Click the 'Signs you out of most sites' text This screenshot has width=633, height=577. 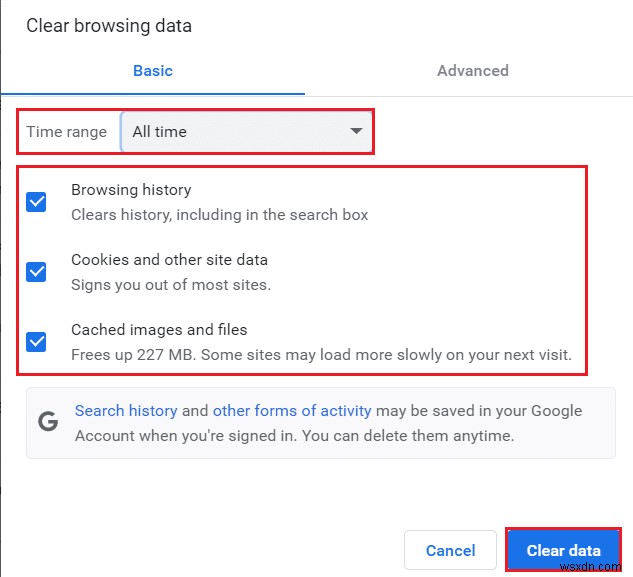[171, 285]
